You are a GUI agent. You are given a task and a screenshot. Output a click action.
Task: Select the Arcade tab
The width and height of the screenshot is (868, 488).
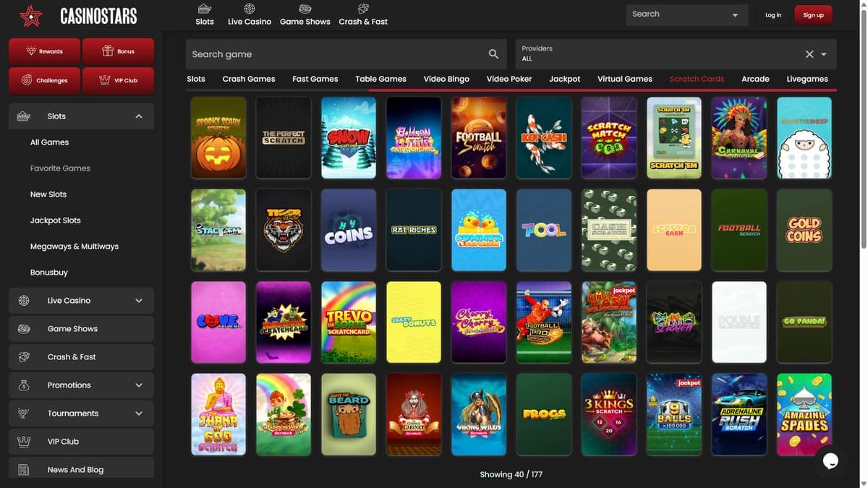pos(755,79)
